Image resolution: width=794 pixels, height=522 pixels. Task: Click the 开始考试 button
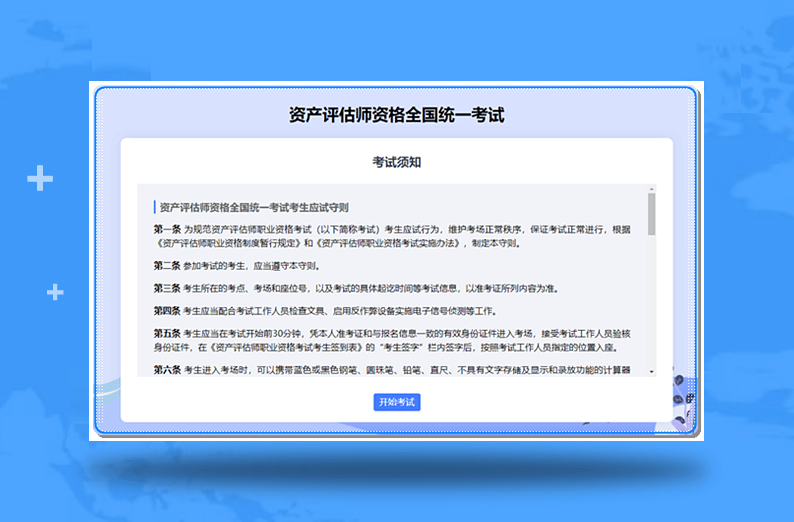click(x=397, y=402)
